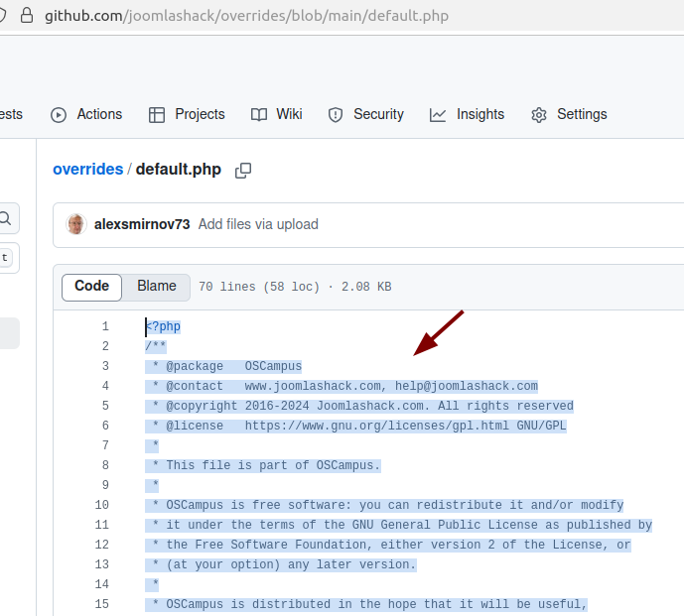Copy the file path with copy icon
Viewport: 684px width, 616px height.
(243, 170)
